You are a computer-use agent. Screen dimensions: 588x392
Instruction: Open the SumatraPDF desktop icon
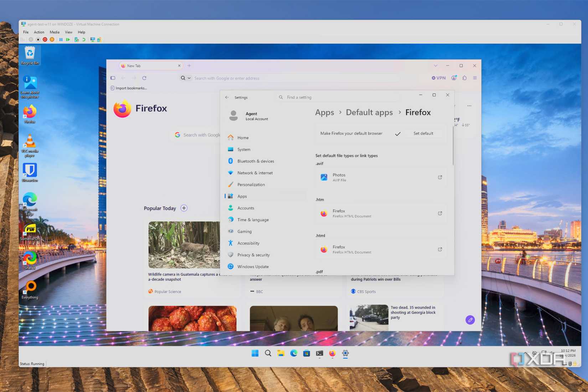(x=30, y=232)
